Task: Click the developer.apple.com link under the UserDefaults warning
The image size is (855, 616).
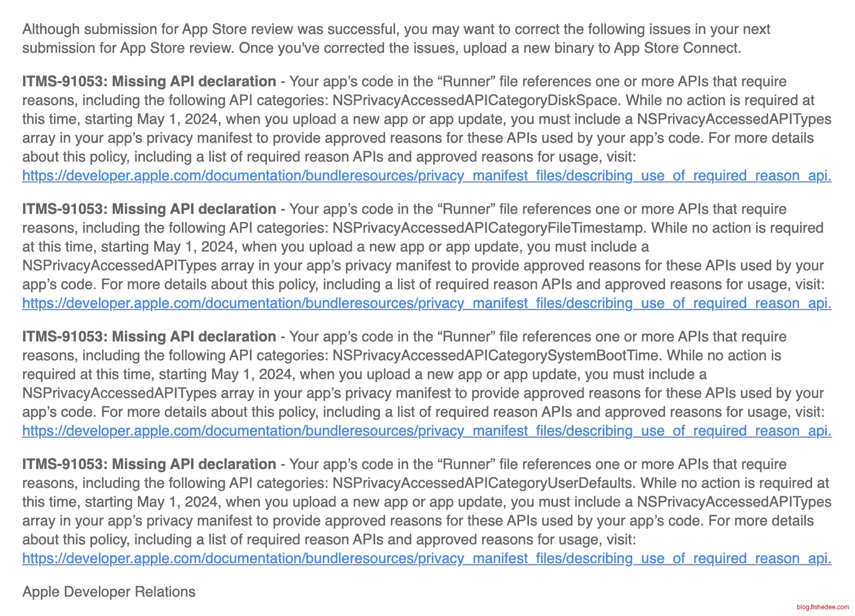Action: coord(426,558)
